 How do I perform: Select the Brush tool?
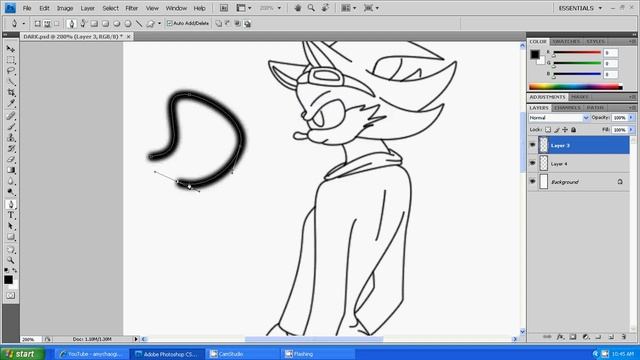click(x=11, y=127)
